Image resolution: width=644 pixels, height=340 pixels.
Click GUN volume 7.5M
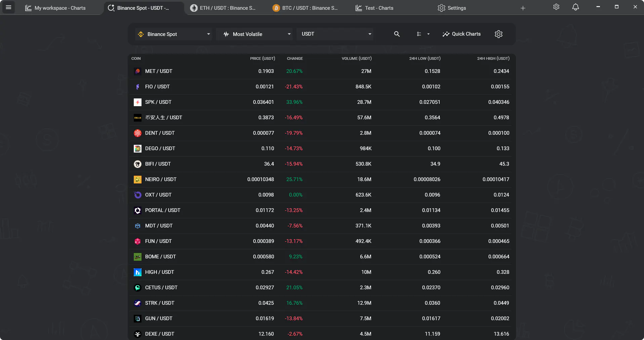366,318
